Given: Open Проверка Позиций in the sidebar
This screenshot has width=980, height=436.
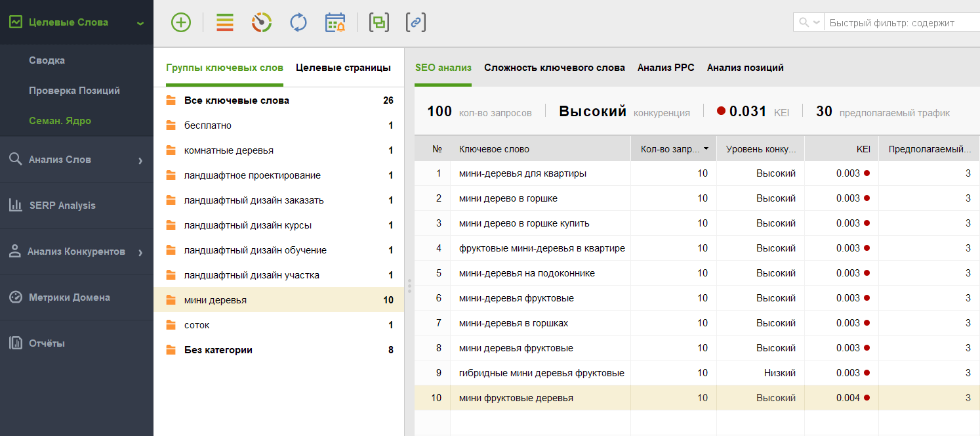Looking at the screenshot, I should click(74, 91).
